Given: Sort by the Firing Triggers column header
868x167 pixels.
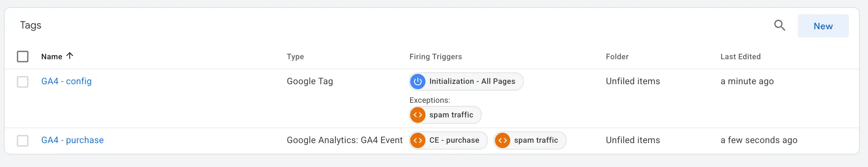Looking at the screenshot, I should click(x=435, y=57).
